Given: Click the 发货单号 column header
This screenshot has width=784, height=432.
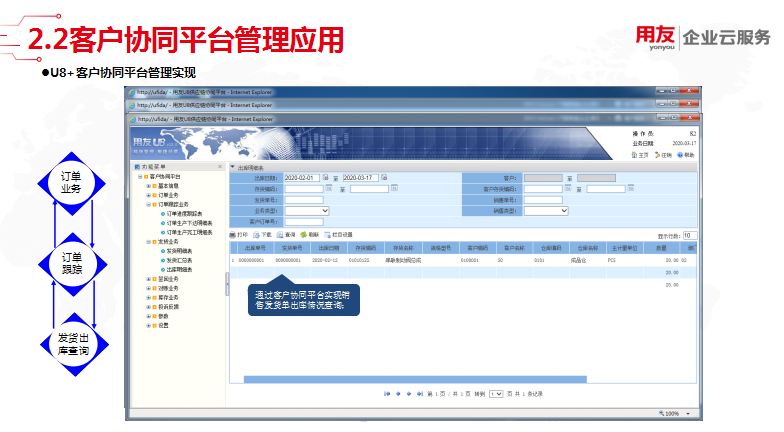Looking at the screenshot, I should click(x=292, y=248).
